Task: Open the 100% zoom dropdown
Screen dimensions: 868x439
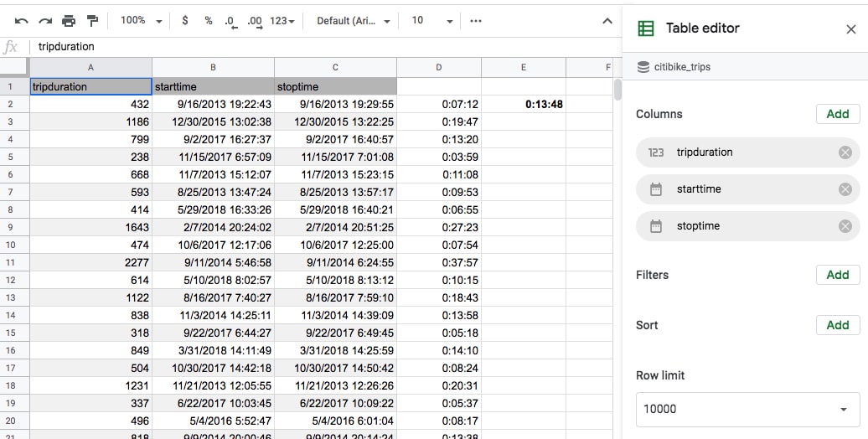Action: pos(141,20)
